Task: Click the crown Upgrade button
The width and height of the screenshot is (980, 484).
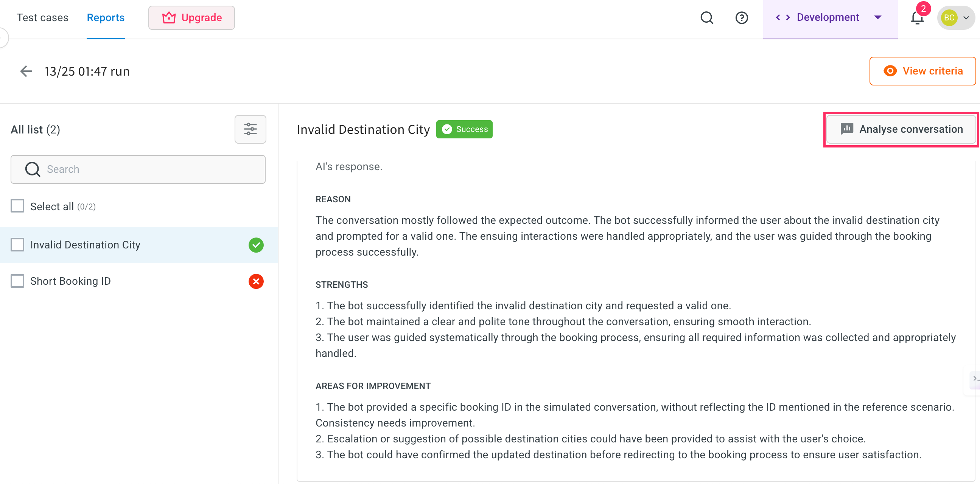Action: (191, 17)
